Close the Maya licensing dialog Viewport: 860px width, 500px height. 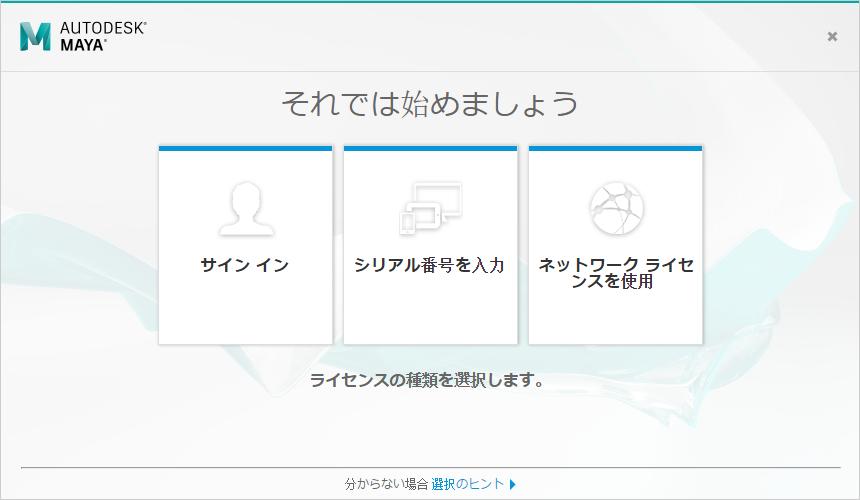point(832,36)
